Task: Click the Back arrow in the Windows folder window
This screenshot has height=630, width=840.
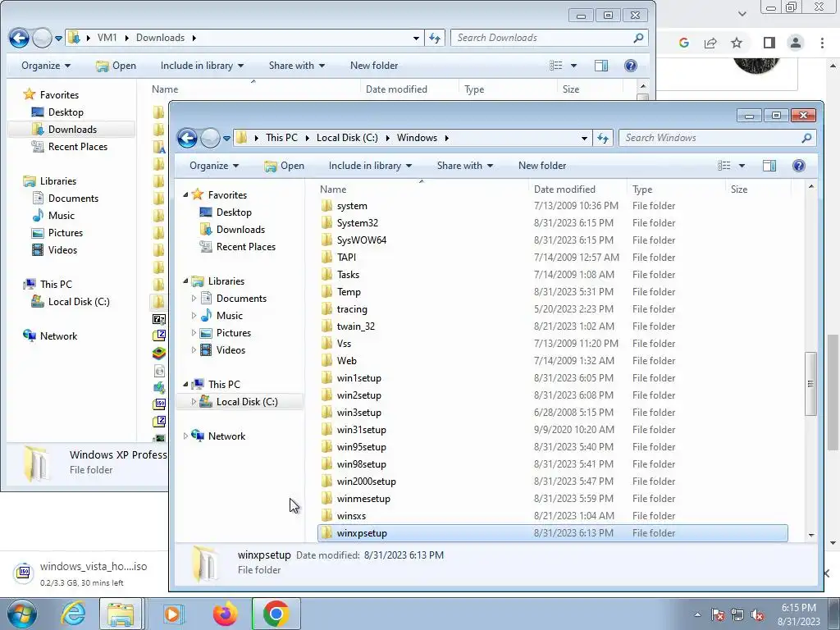Action: coord(187,138)
